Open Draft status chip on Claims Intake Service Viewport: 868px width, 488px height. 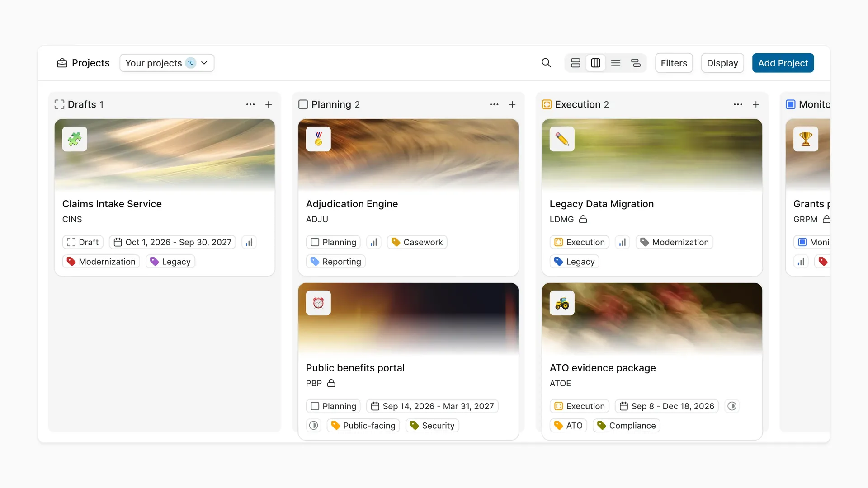point(83,242)
